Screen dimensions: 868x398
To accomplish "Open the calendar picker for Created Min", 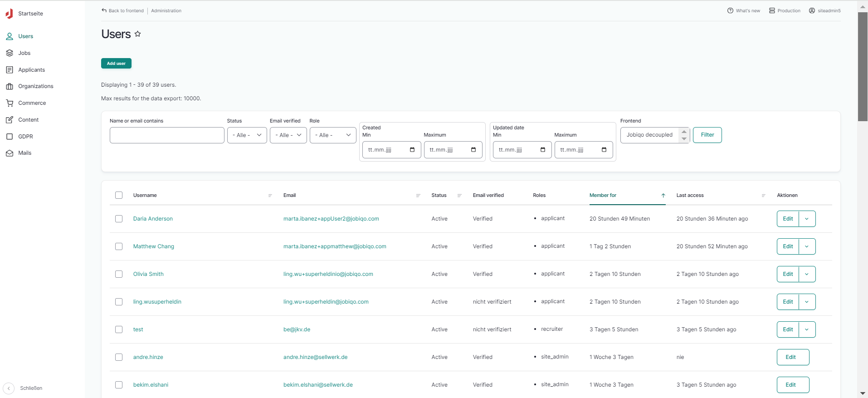I will pyautogui.click(x=412, y=150).
